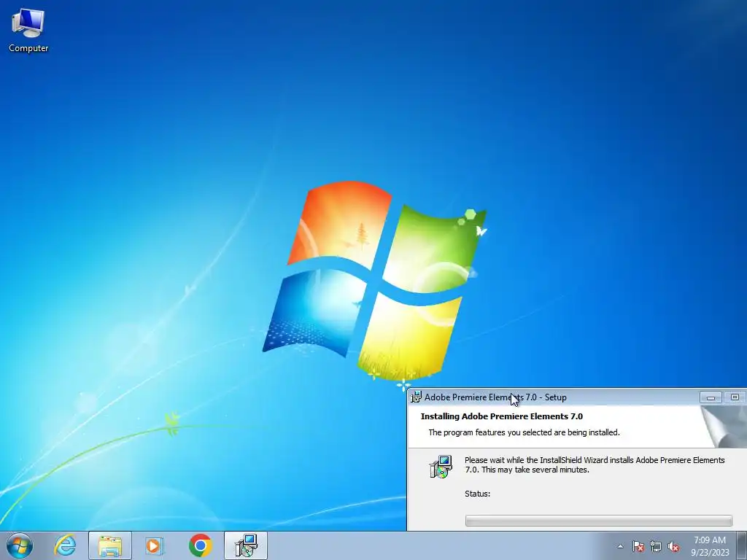
Task: Click the InstallShield computer-and-disc icon
Action: point(441,467)
